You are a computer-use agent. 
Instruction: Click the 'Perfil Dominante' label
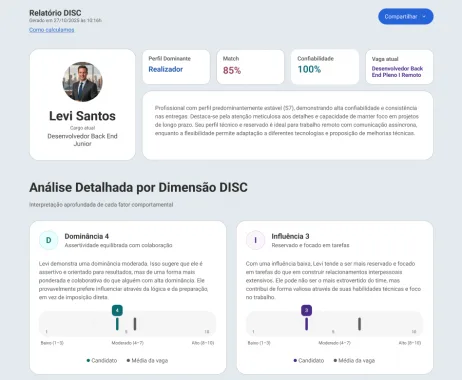pos(170,59)
